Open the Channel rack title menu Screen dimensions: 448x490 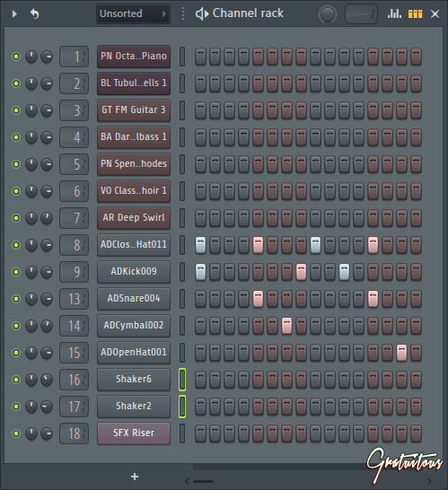[x=248, y=13]
